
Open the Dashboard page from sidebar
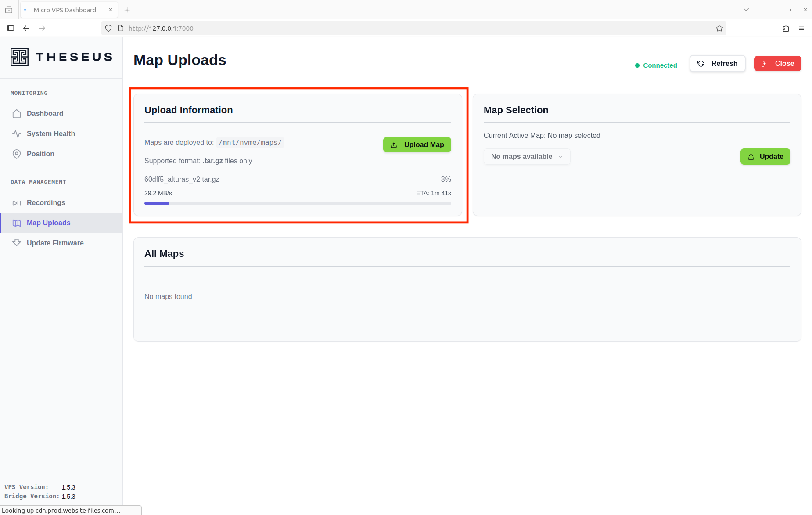(x=45, y=113)
